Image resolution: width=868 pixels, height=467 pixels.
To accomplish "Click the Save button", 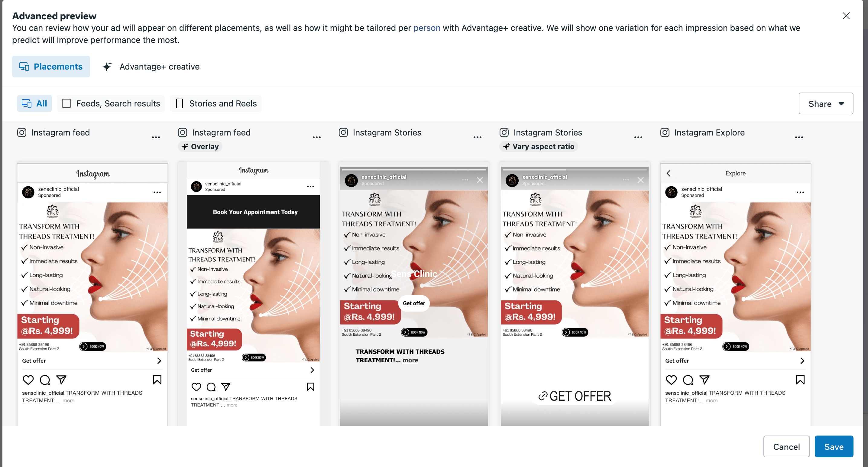I will (x=834, y=446).
